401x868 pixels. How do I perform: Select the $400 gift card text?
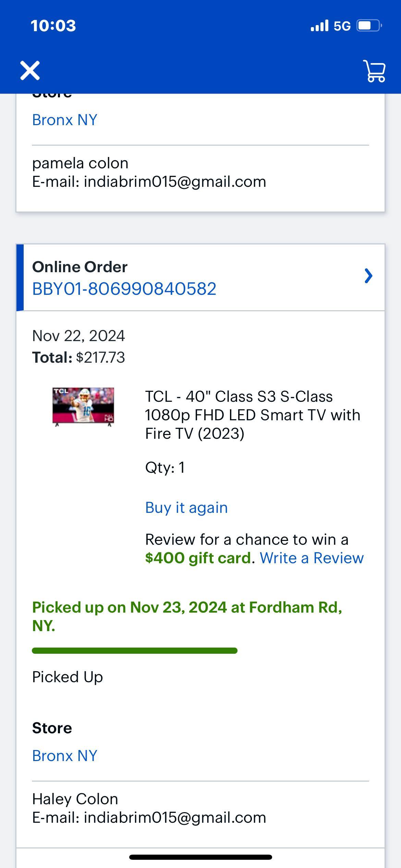click(198, 558)
